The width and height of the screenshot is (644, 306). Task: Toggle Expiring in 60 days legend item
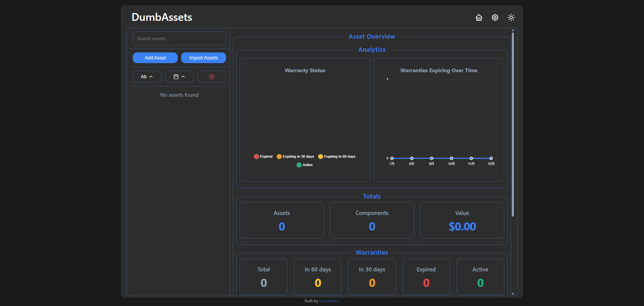point(337,157)
